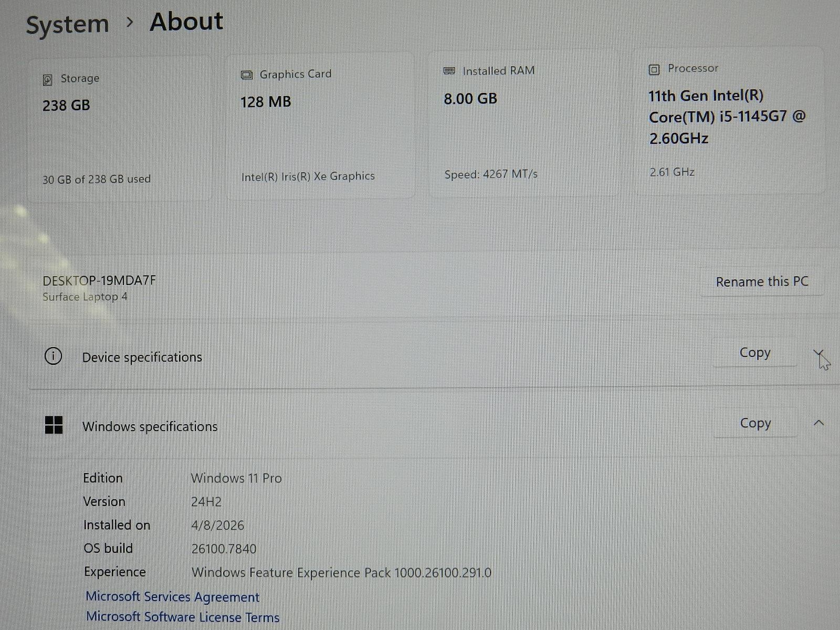
Task: Copy the Device specifications
Action: [x=755, y=353]
